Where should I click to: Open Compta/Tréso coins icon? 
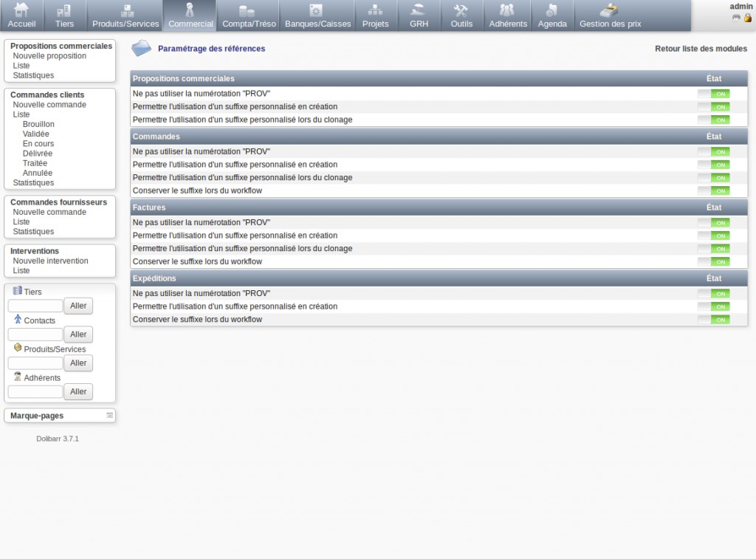click(x=247, y=10)
